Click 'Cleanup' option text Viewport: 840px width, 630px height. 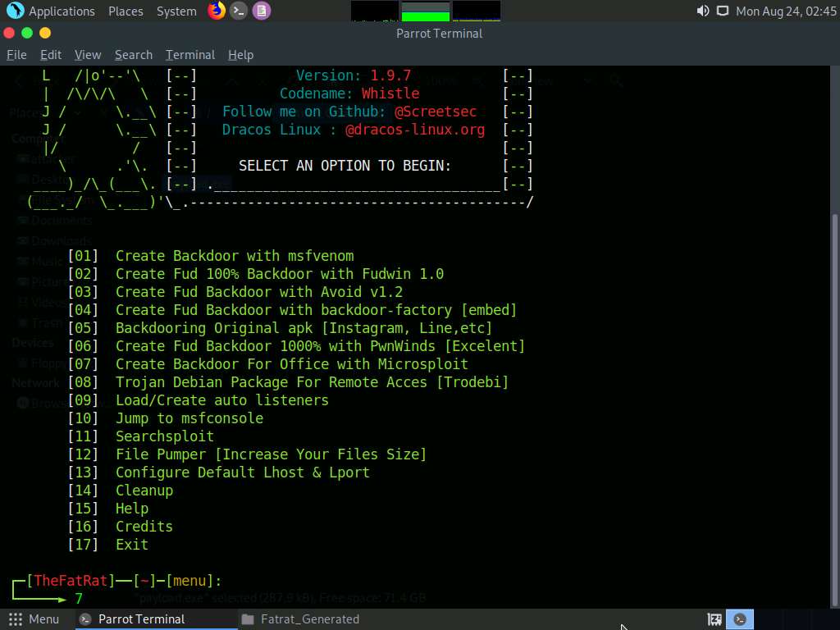click(x=144, y=491)
